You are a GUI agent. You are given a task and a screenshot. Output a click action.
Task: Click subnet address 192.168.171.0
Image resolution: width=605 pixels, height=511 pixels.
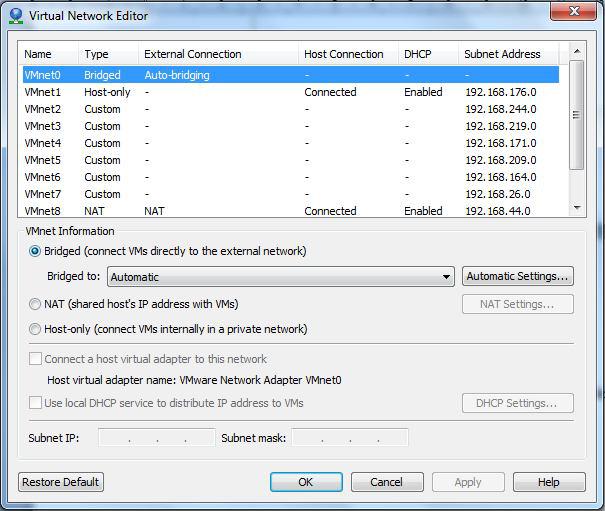[501, 143]
